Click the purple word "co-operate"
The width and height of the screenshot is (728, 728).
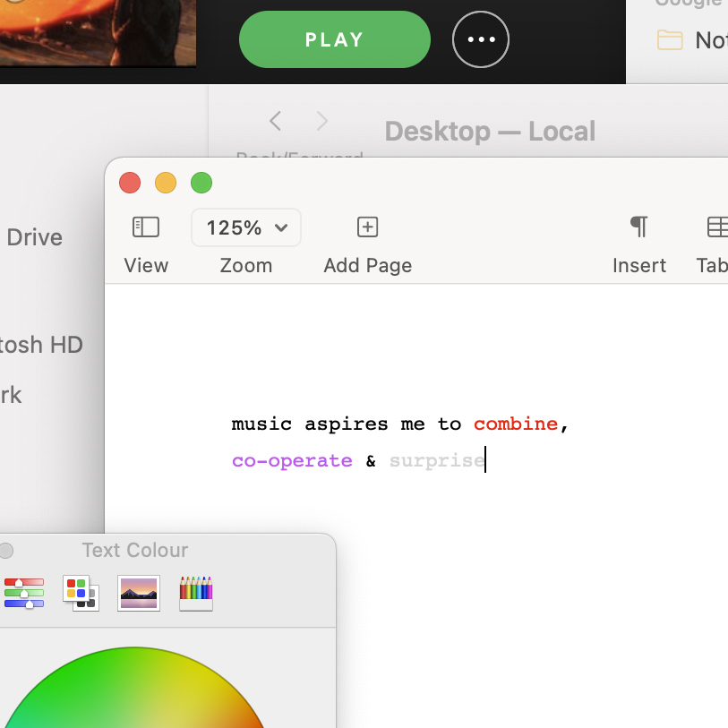[x=292, y=461]
